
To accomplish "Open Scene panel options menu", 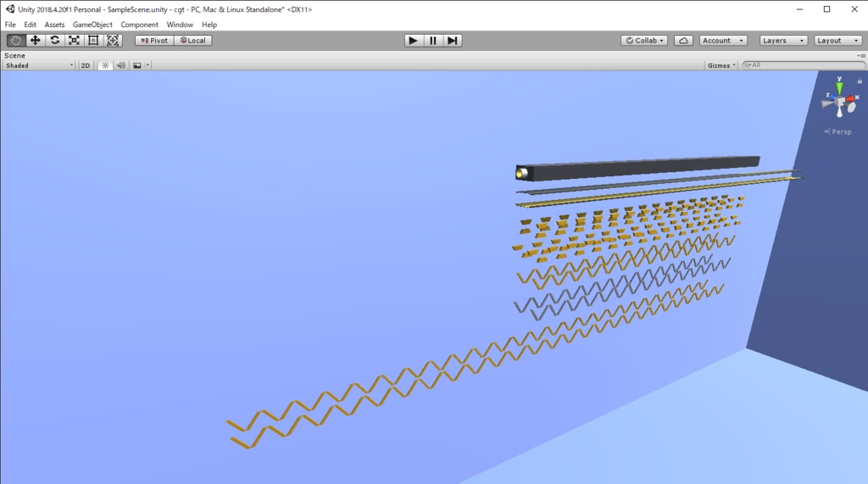I will (861, 56).
